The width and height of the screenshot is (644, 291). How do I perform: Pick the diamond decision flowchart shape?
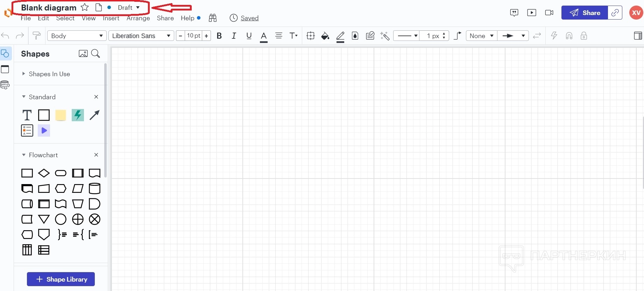click(x=44, y=173)
